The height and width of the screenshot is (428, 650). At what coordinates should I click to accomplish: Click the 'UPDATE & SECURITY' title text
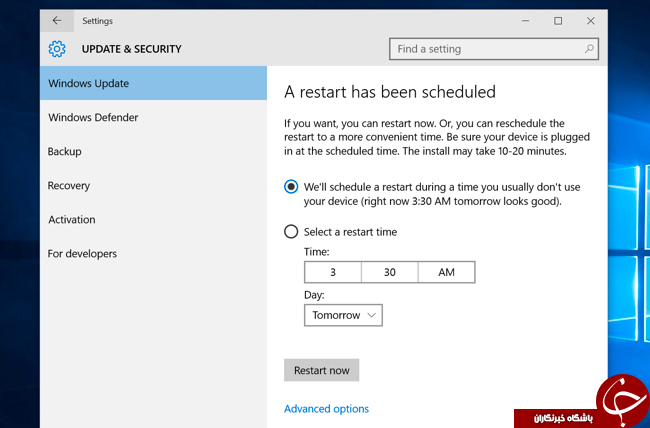coord(131,49)
